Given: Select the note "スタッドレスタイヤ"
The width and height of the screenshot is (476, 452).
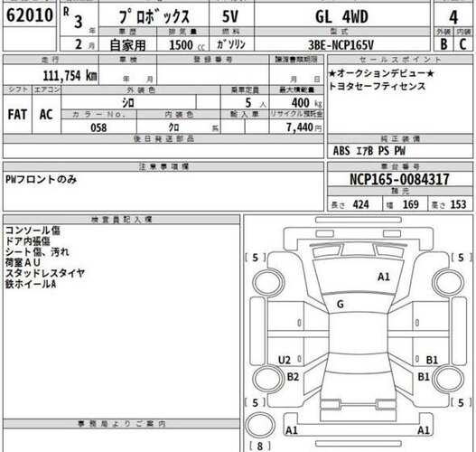Looking at the screenshot, I should [x=45, y=273].
